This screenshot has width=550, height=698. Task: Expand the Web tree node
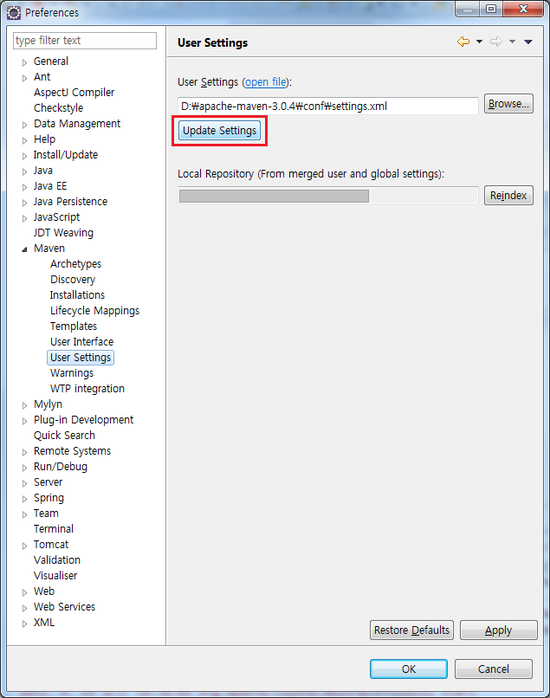tap(24, 592)
